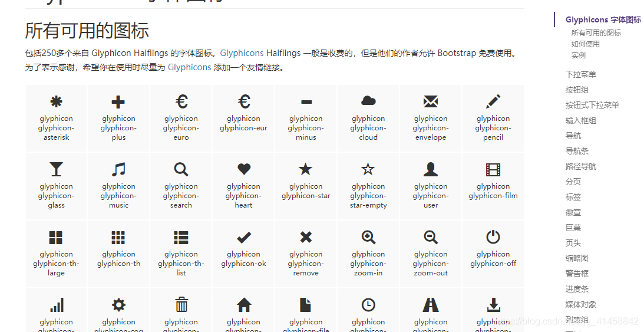Select the search magnifier glyphicon
644x332 pixels.
181,169
